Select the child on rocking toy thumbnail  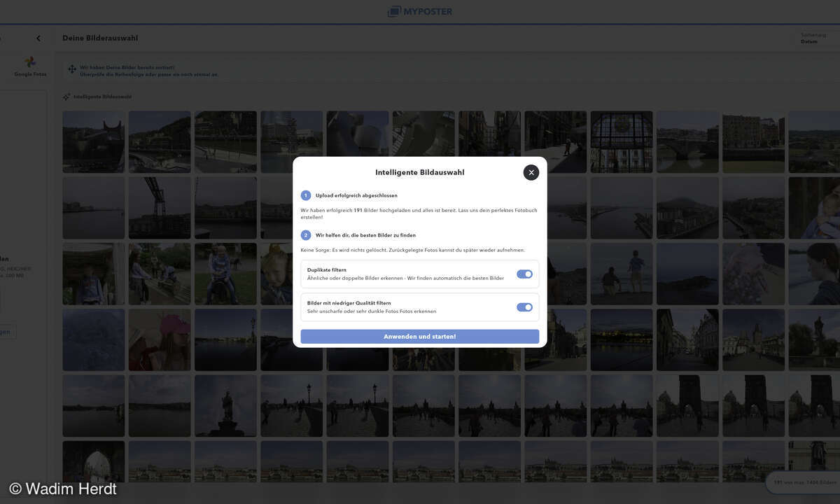pos(225,274)
